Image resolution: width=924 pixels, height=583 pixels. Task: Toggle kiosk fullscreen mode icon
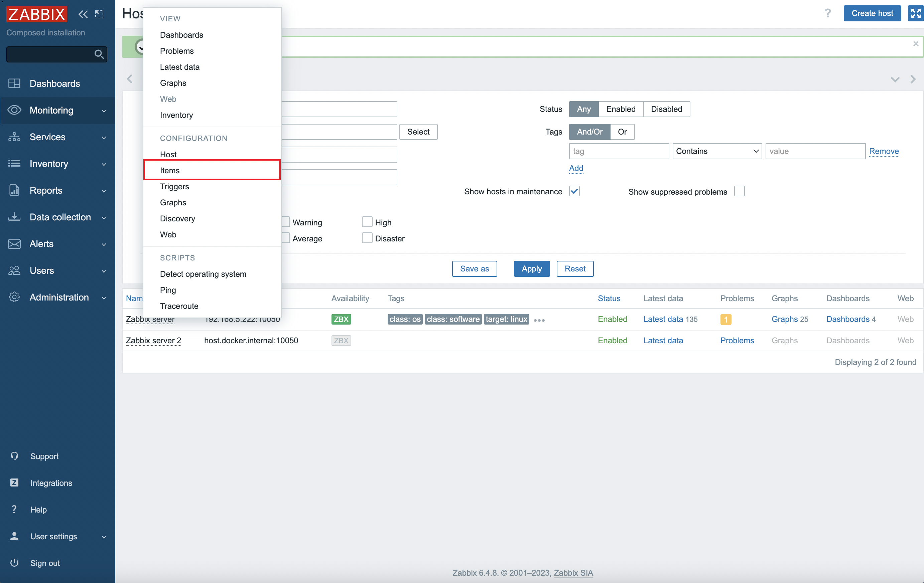pos(915,13)
